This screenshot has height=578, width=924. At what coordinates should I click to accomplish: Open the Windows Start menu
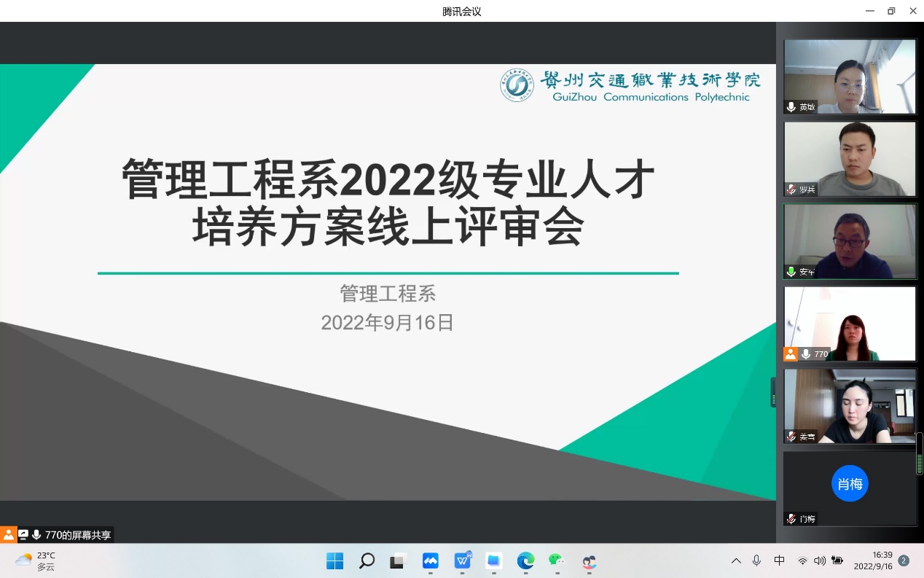(335, 561)
